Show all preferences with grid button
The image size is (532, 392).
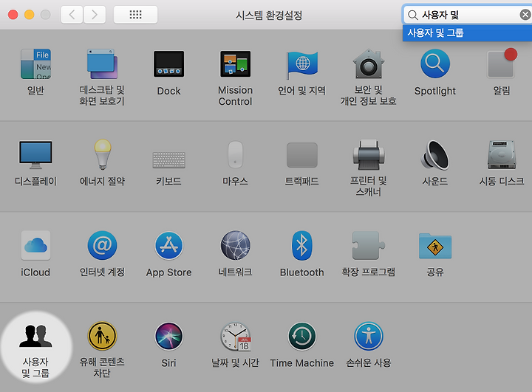[x=135, y=15]
